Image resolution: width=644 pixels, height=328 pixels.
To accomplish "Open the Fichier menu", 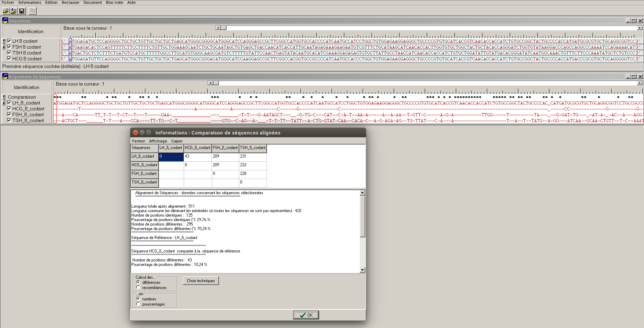I will tap(8, 2).
